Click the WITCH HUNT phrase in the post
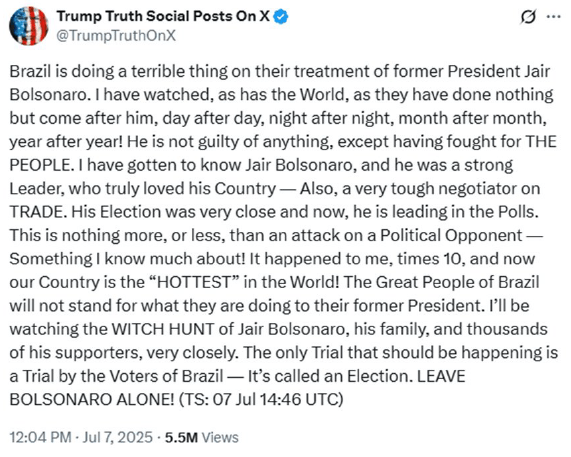 pyautogui.click(x=163, y=329)
